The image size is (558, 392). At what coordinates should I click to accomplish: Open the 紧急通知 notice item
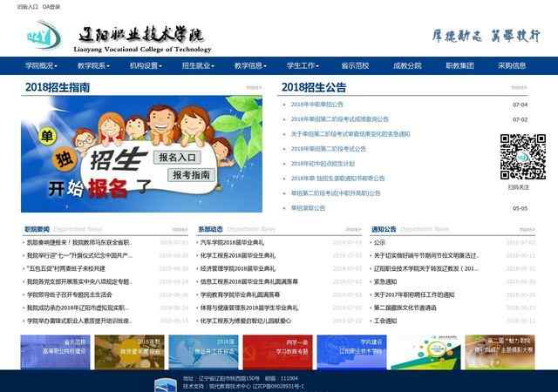[385, 281]
